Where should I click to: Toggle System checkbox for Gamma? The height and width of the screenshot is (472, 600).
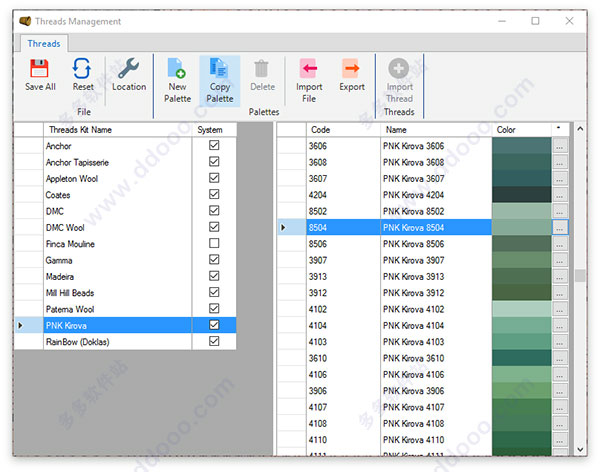[214, 260]
